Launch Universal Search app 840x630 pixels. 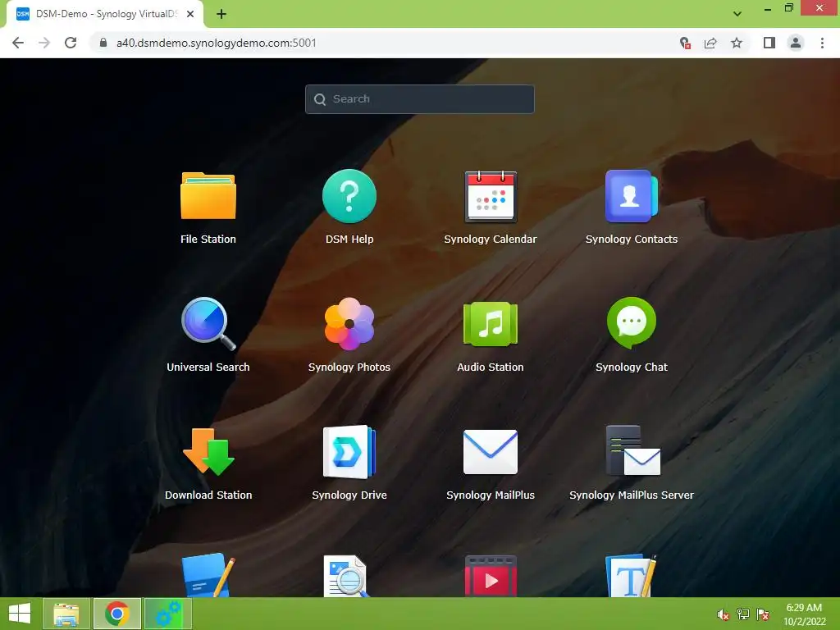[x=208, y=323]
